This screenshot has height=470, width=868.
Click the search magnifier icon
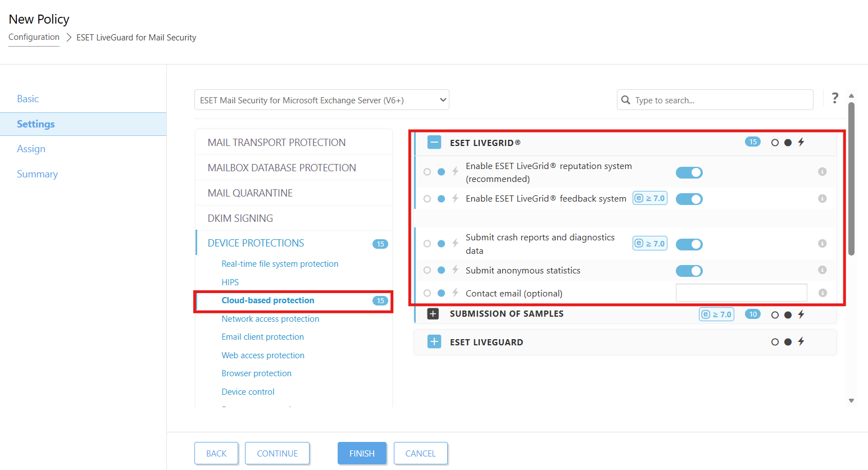click(x=626, y=100)
